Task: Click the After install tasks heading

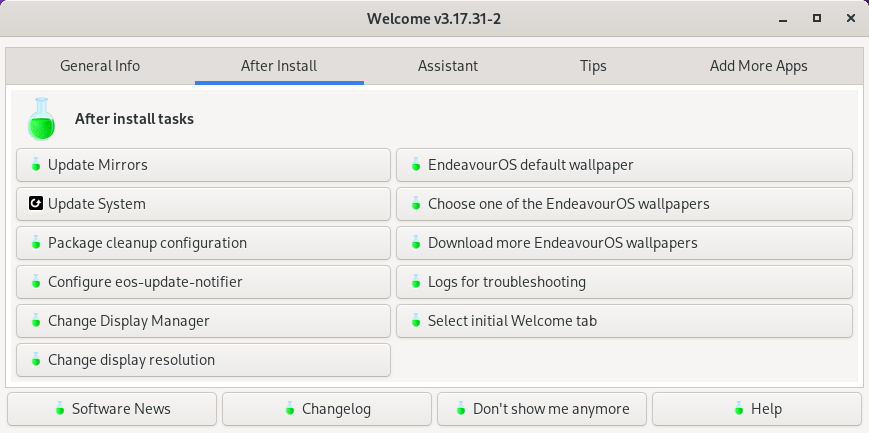Action: tap(134, 119)
